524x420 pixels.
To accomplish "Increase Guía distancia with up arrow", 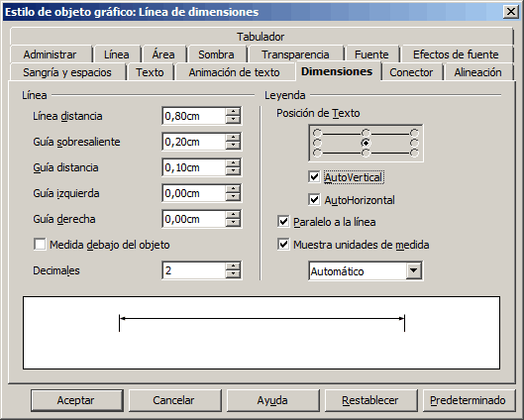I will 233,163.
